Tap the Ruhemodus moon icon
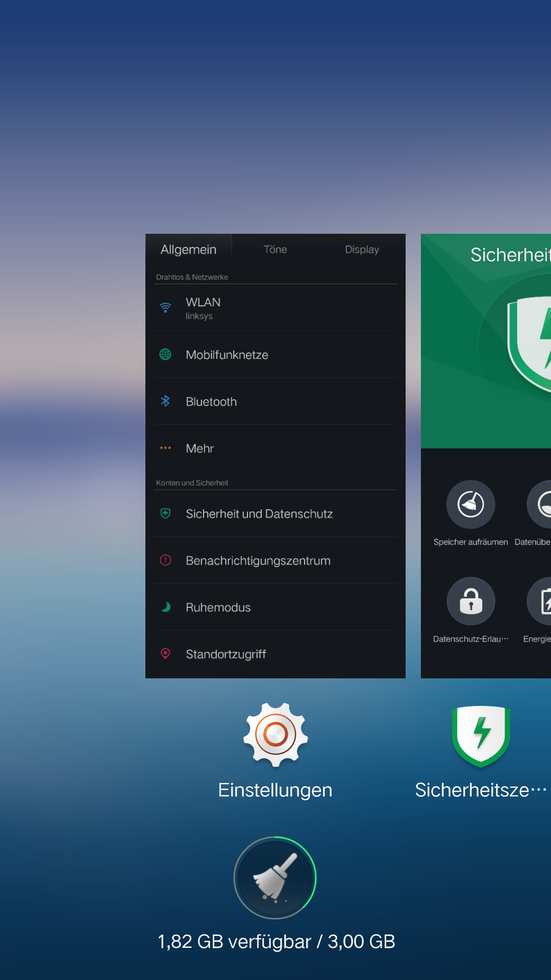The image size is (551, 980). click(x=165, y=607)
